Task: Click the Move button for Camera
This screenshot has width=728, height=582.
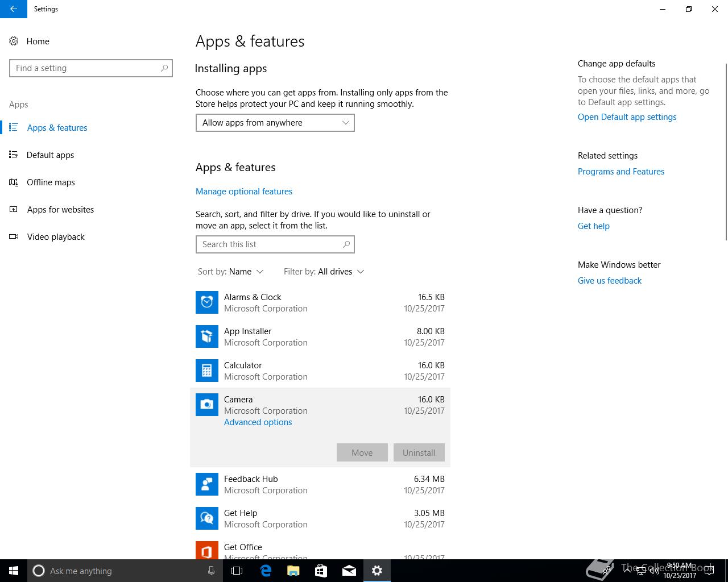Action: click(362, 452)
